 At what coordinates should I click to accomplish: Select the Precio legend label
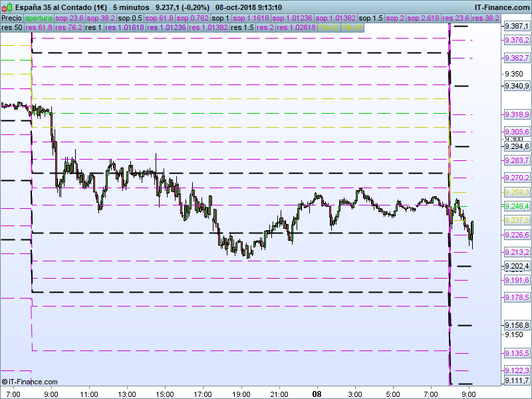tap(12, 19)
